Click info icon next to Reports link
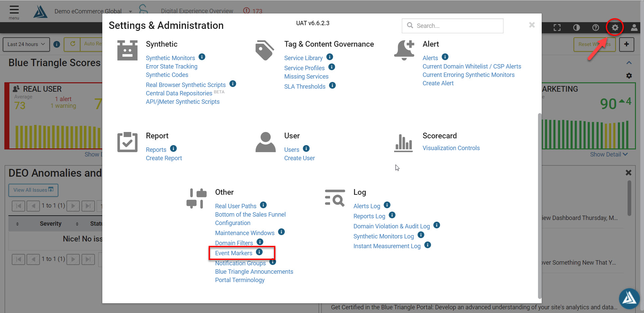The image size is (644, 313). click(x=173, y=148)
